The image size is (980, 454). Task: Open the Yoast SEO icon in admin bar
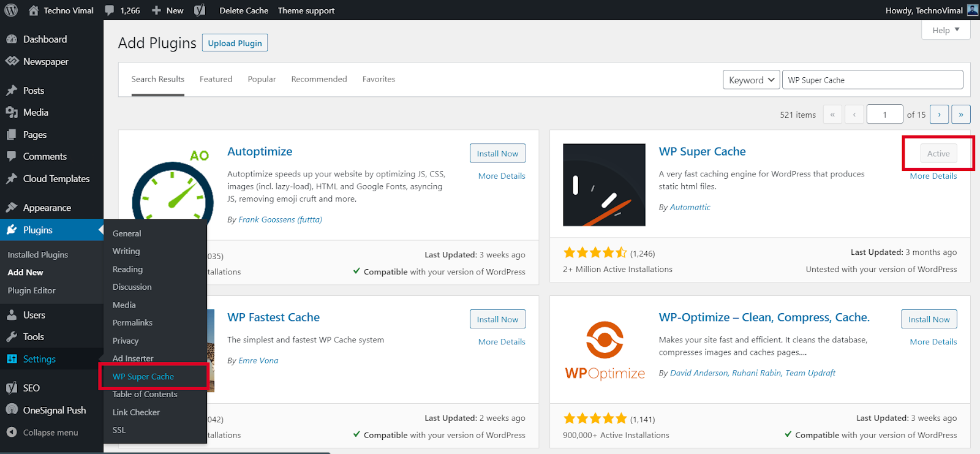200,10
